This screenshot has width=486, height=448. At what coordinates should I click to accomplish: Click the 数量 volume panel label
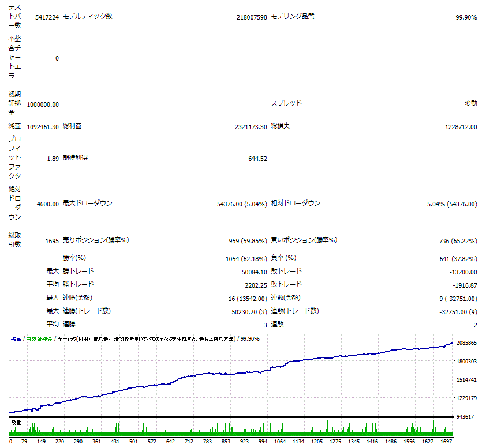coord(16,423)
